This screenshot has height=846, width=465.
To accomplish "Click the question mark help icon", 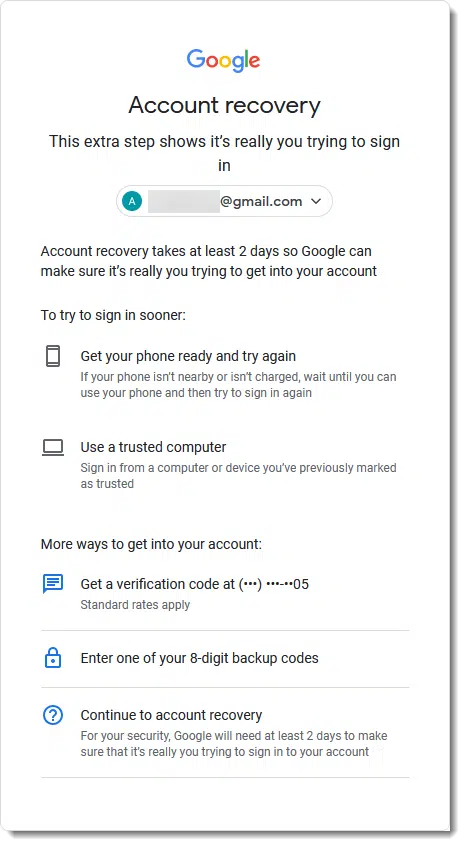I will click(x=53, y=715).
